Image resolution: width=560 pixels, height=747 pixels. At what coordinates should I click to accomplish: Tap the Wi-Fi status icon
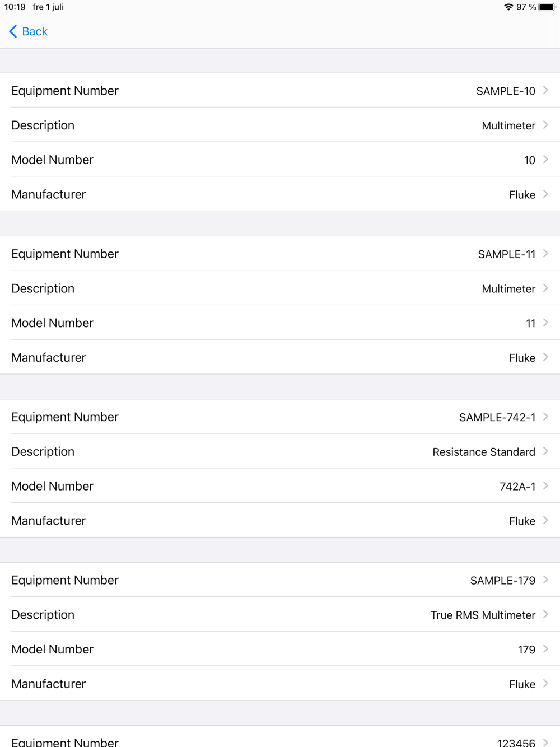[508, 7]
